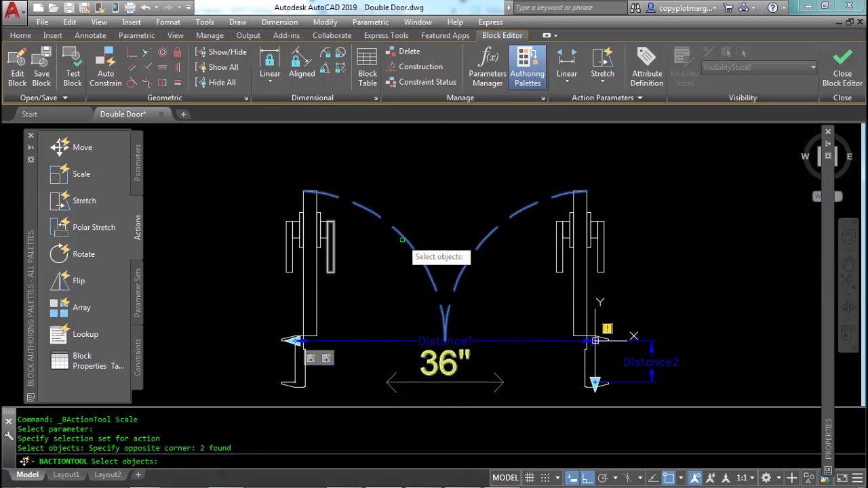This screenshot has height=488, width=868.
Task: Toggle Show/Hide geometric constraints
Action: 221,52
